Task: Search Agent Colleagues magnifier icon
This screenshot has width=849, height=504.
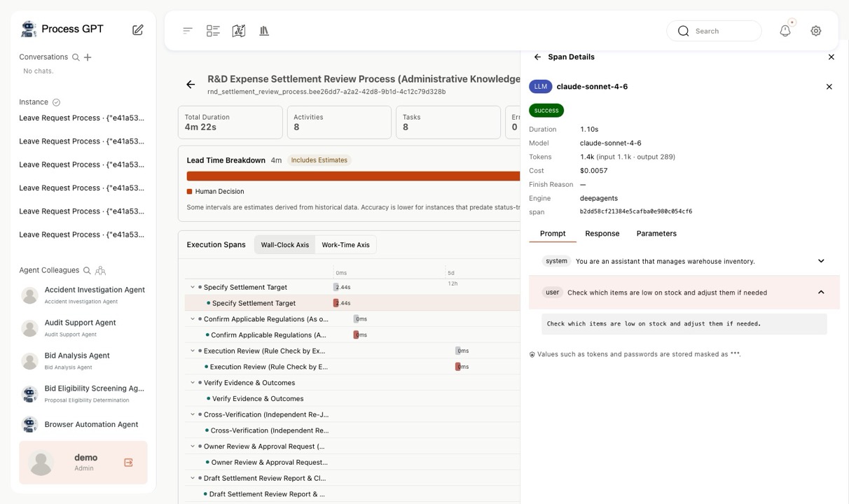Action: click(x=87, y=270)
